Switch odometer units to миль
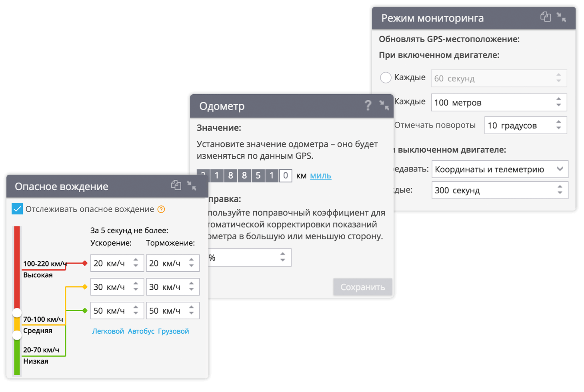The image size is (584, 392). [x=320, y=176]
